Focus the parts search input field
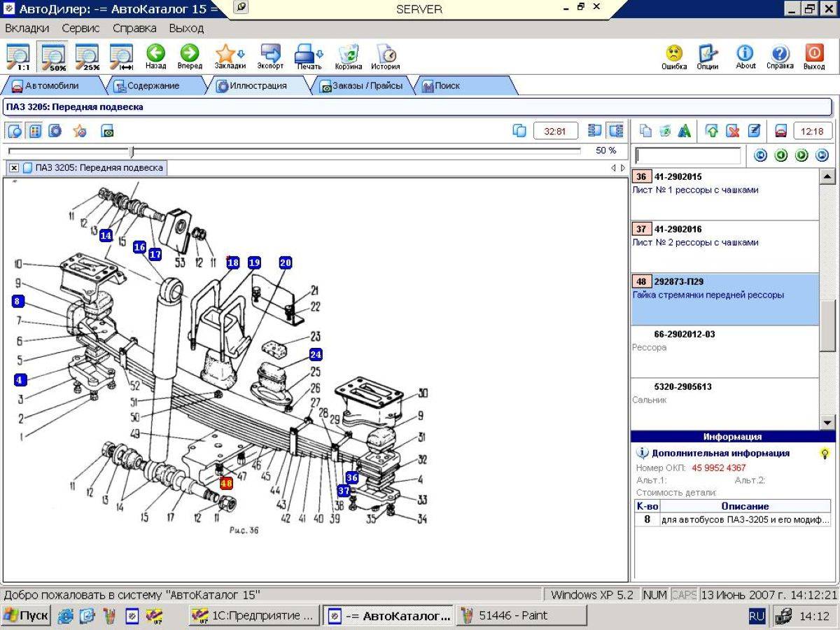This screenshot has height=630, width=840. point(687,155)
